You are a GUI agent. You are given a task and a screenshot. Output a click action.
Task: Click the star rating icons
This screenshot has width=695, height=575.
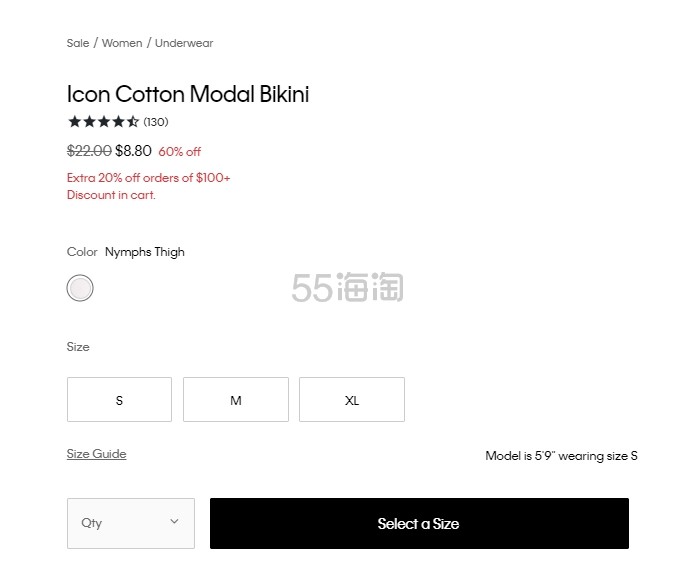click(x=103, y=122)
